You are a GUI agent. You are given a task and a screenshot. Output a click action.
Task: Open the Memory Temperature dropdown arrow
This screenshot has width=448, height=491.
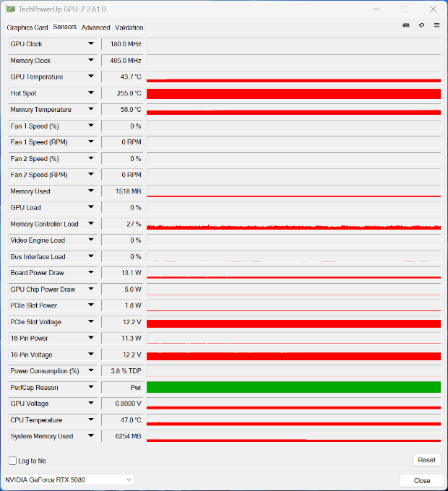(x=91, y=109)
